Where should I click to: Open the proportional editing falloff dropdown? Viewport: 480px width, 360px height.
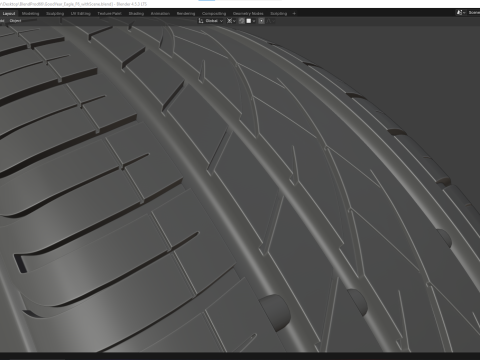[271, 21]
